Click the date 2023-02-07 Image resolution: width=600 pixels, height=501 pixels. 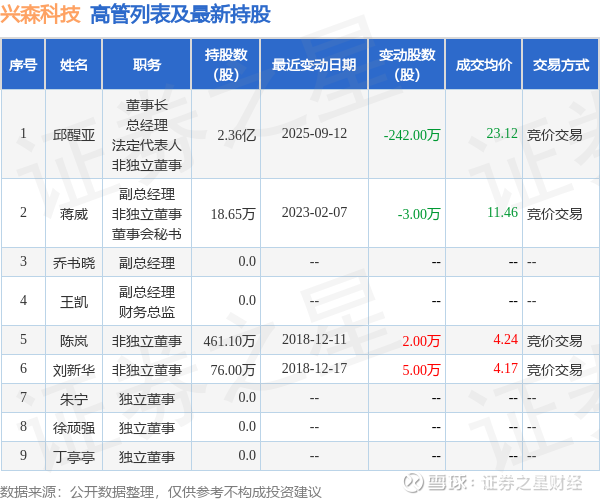[314, 212]
